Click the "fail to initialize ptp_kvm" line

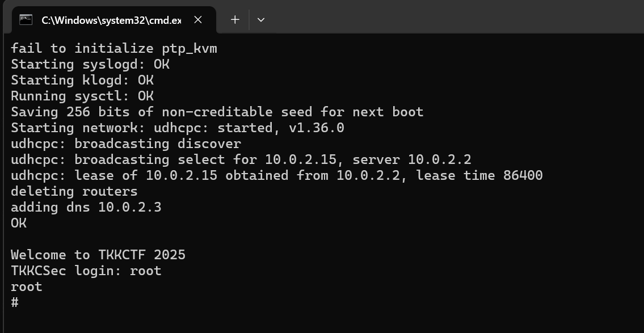point(113,49)
